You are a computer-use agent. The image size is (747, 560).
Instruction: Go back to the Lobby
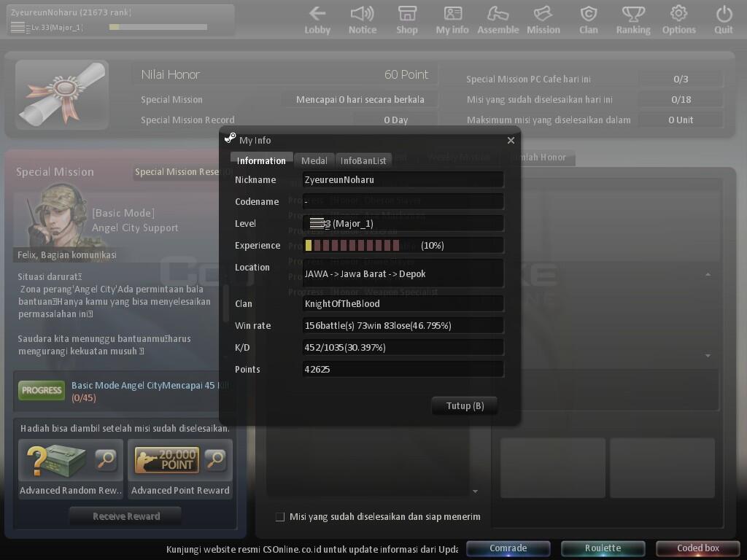point(317,20)
